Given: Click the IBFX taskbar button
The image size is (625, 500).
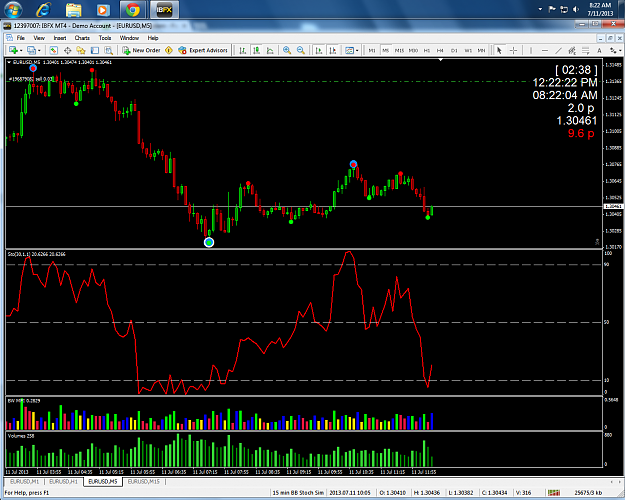Looking at the screenshot, I should (164, 9).
